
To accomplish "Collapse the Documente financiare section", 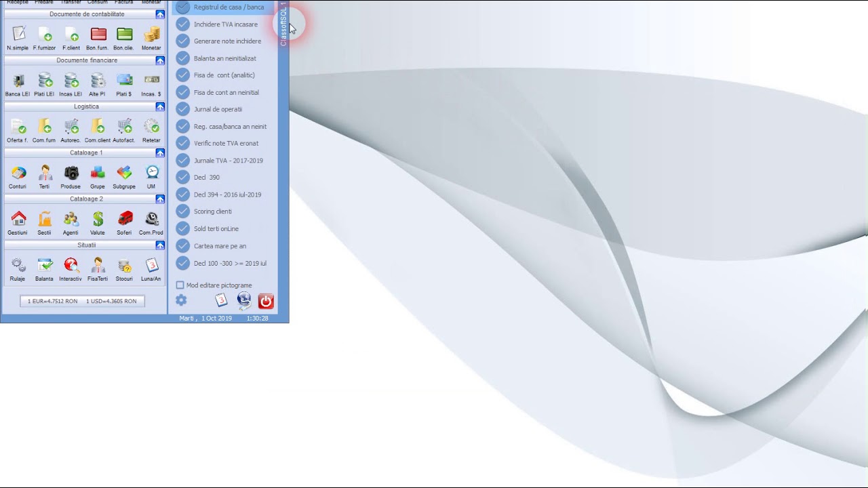I will pos(160,60).
